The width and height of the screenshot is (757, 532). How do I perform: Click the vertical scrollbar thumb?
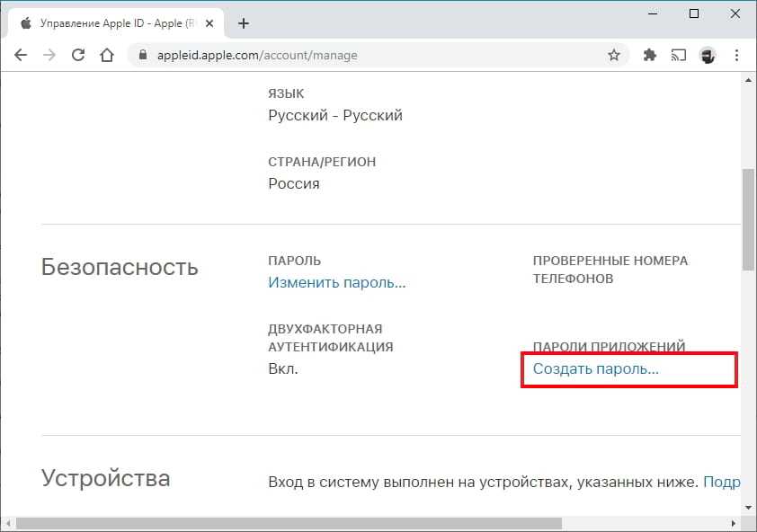(748, 219)
